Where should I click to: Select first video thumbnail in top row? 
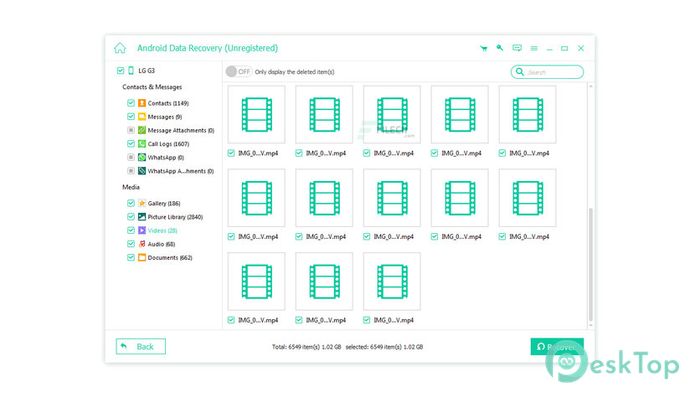[x=256, y=115]
